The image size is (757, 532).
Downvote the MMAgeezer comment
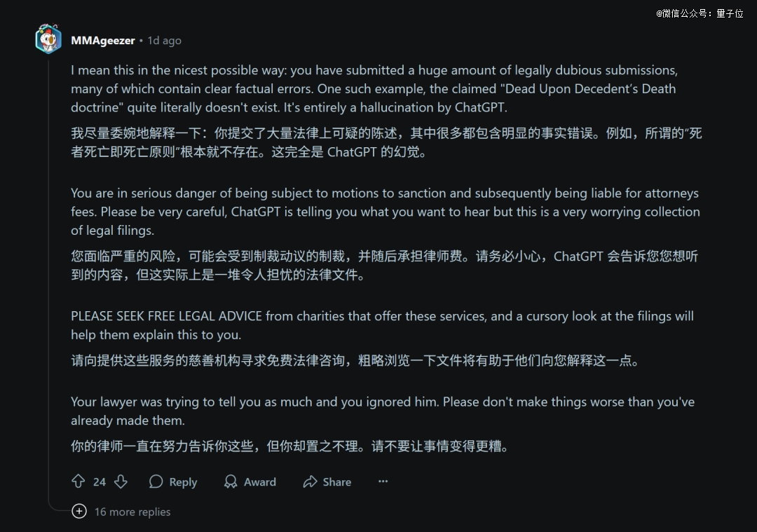point(121,482)
